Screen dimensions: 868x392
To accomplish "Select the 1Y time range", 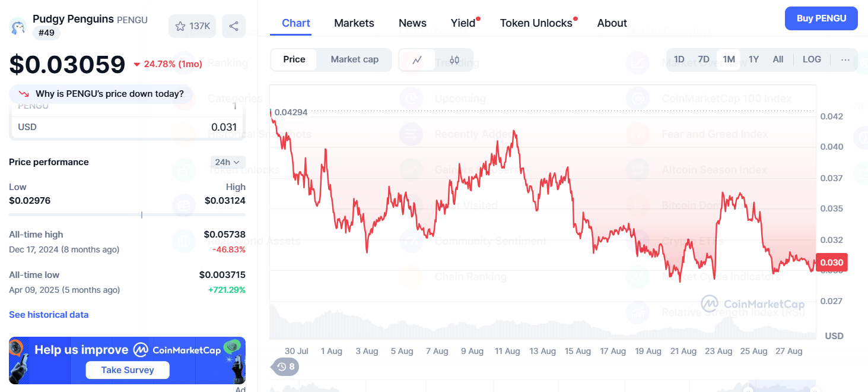I will pos(753,59).
